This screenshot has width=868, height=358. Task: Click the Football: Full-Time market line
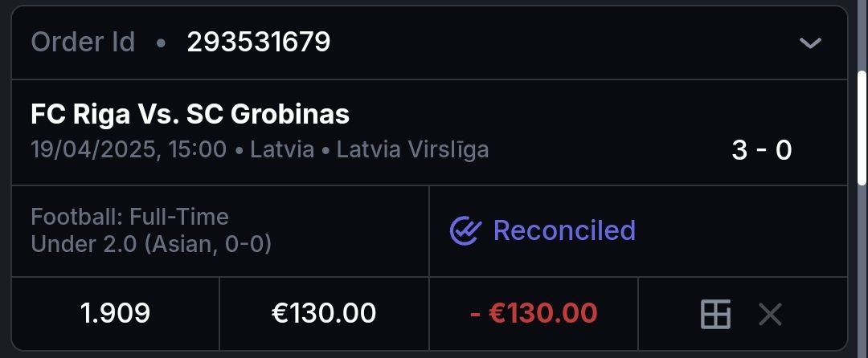point(129,217)
